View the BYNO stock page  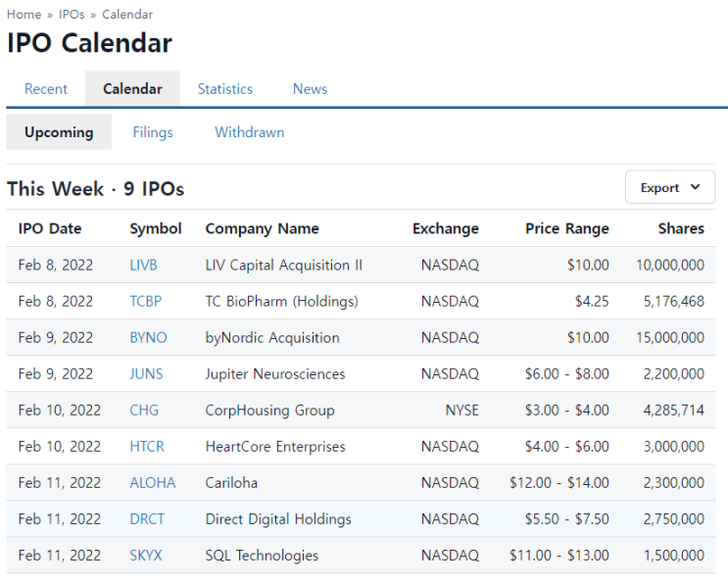[148, 337]
